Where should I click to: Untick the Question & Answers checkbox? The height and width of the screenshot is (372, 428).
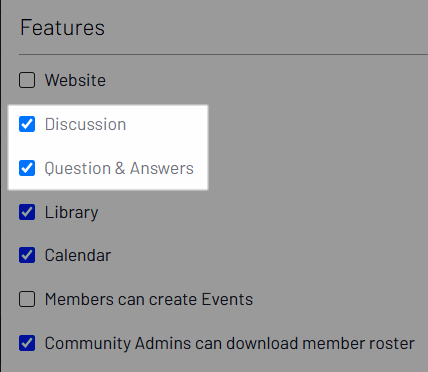point(27,168)
